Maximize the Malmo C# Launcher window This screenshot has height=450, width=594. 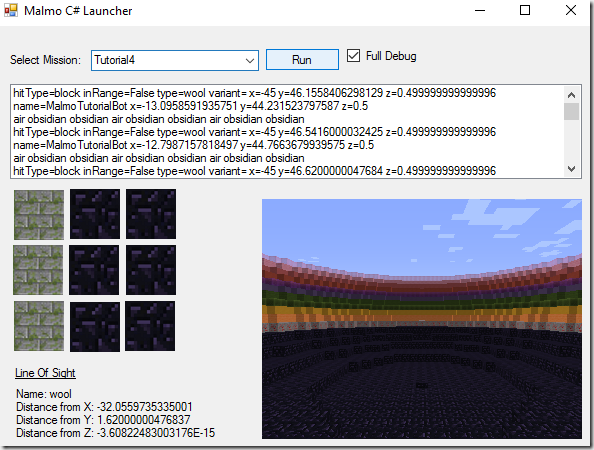(x=525, y=10)
